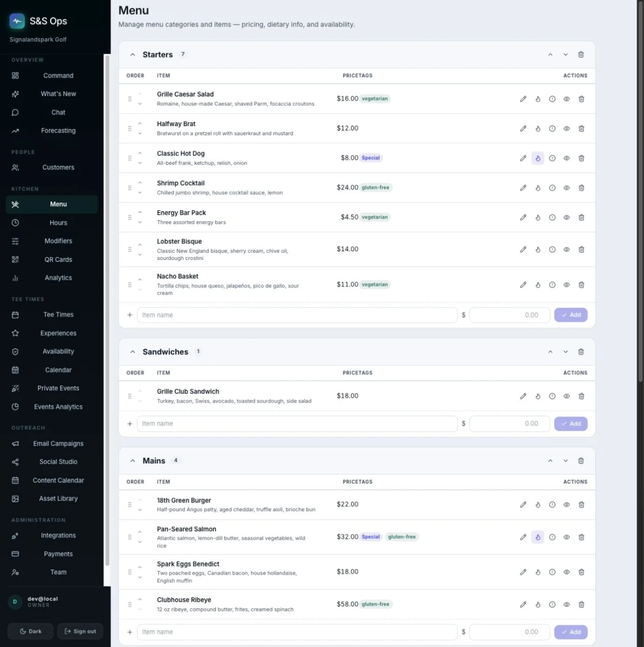This screenshot has width=644, height=647.
Task: Mark Halfway Brat as special with flame
Action: click(x=538, y=129)
